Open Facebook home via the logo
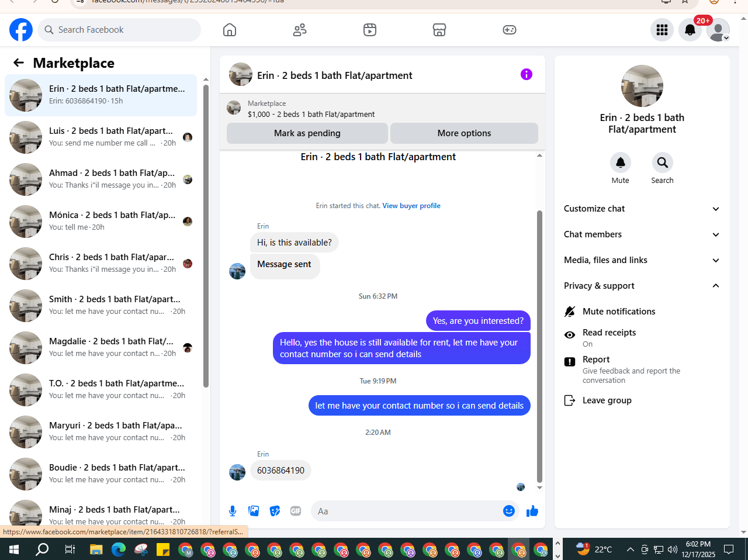Screen dimensions: 748x560 coord(21,30)
